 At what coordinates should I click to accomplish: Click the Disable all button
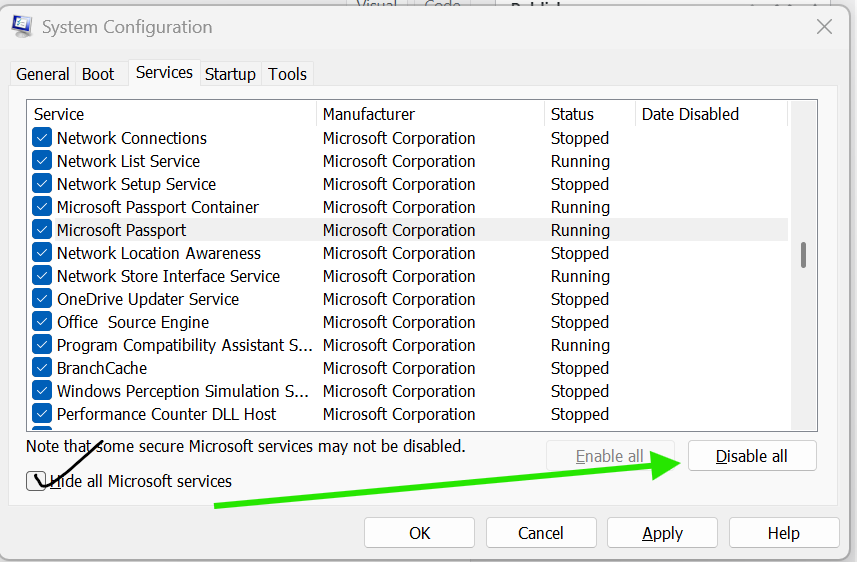click(752, 456)
